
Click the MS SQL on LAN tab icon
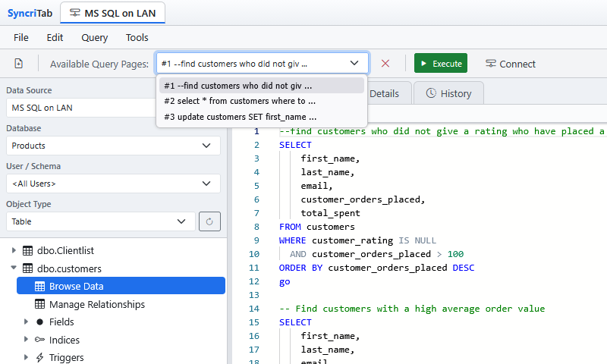(74, 13)
